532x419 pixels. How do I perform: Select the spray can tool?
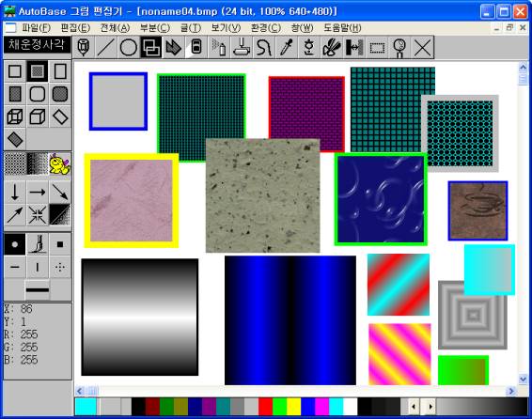pyautogui.click(x=219, y=47)
